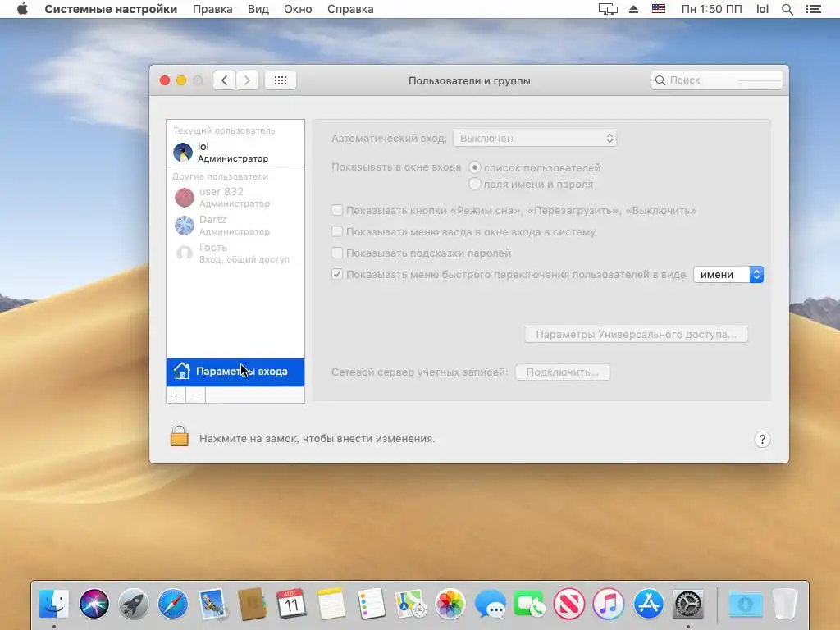Open Mail stamp icon in Dock

click(212, 604)
